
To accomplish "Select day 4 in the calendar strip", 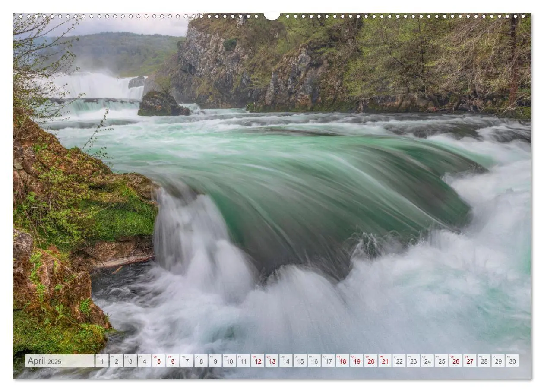I will pyautogui.click(x=144, y=361).
